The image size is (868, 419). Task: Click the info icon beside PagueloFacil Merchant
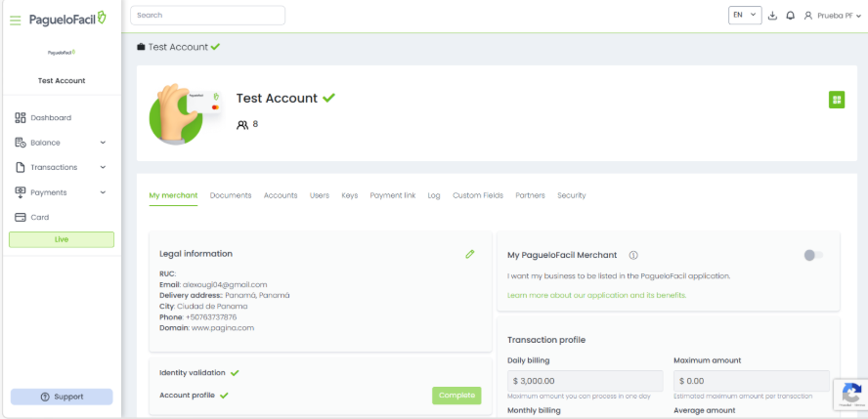[633, 255]
